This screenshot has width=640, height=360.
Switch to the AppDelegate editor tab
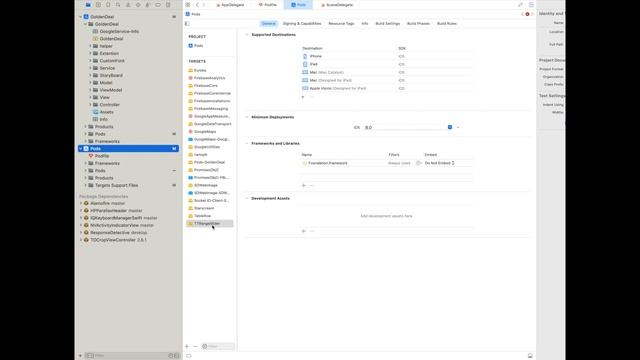[230, 5]
